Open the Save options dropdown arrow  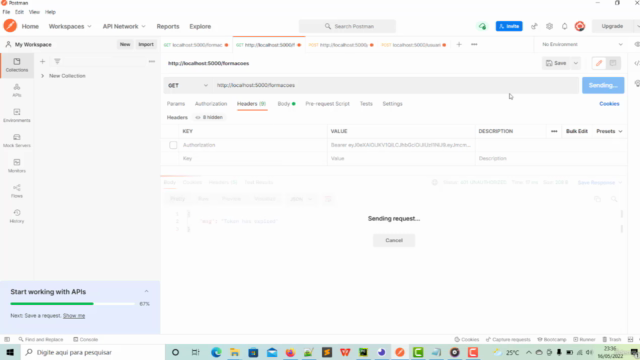[x=576, y=63]
